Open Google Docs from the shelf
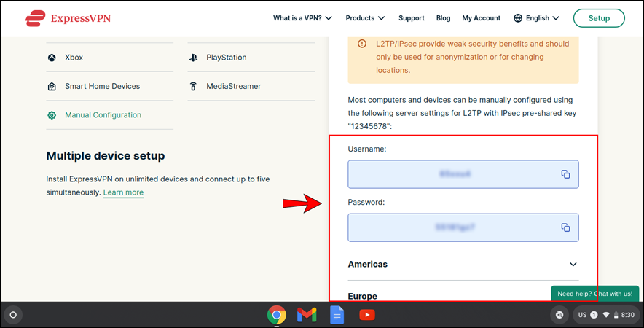The width and height of the screenshot is (644, 328). [337, 315]
